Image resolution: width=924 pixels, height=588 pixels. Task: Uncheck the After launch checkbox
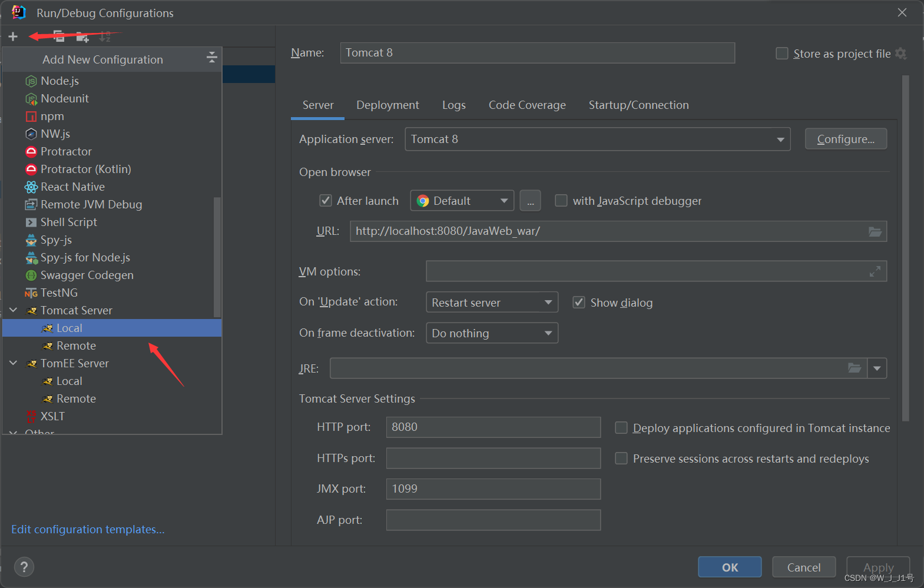[x=326, y=201]
